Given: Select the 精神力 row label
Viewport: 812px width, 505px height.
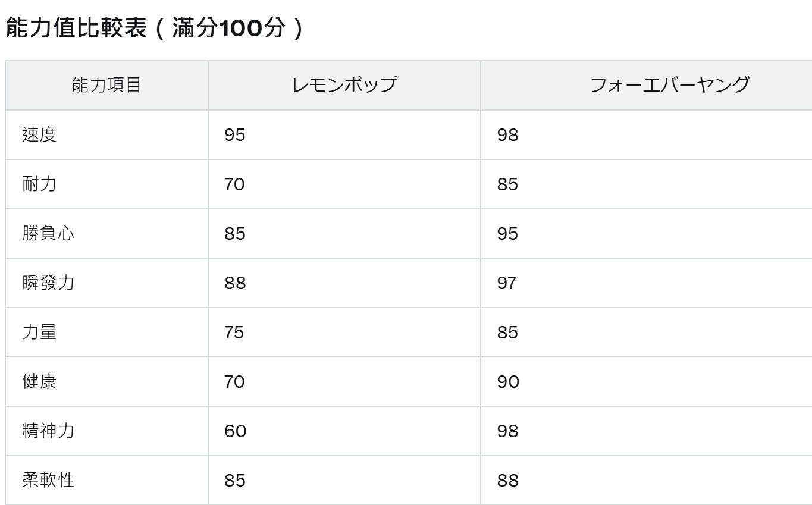Looking at the screenshot, I should click(x=48, y=431).
